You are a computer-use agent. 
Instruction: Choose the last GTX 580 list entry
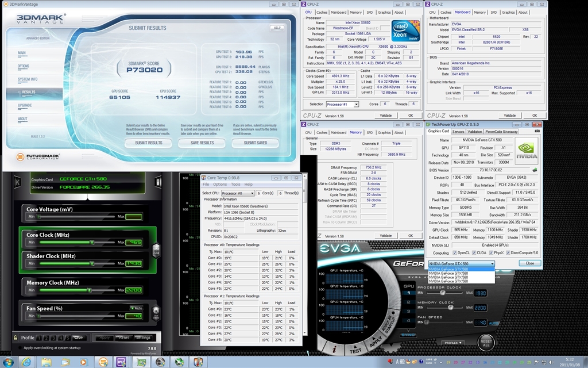[462, 281]
